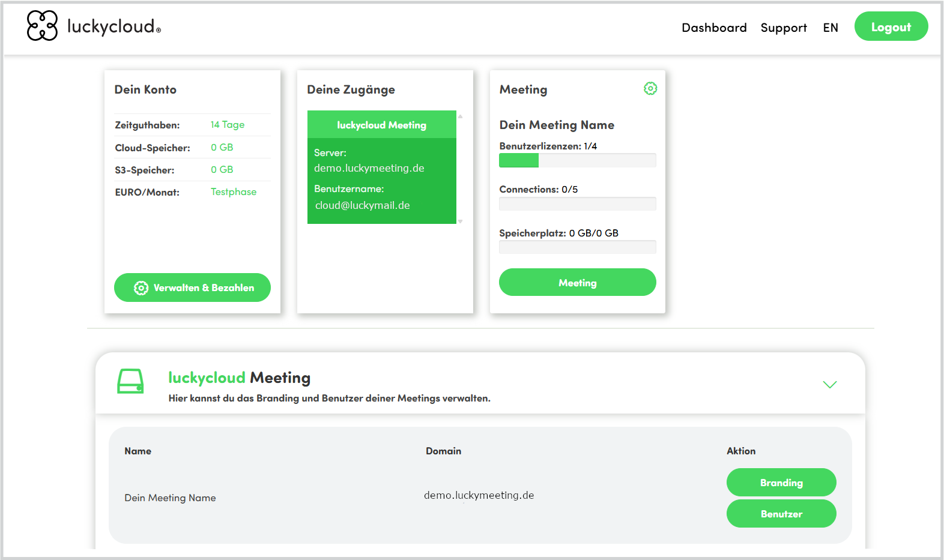
Task: Click the Logout button
Action: [x=891, y=26]
